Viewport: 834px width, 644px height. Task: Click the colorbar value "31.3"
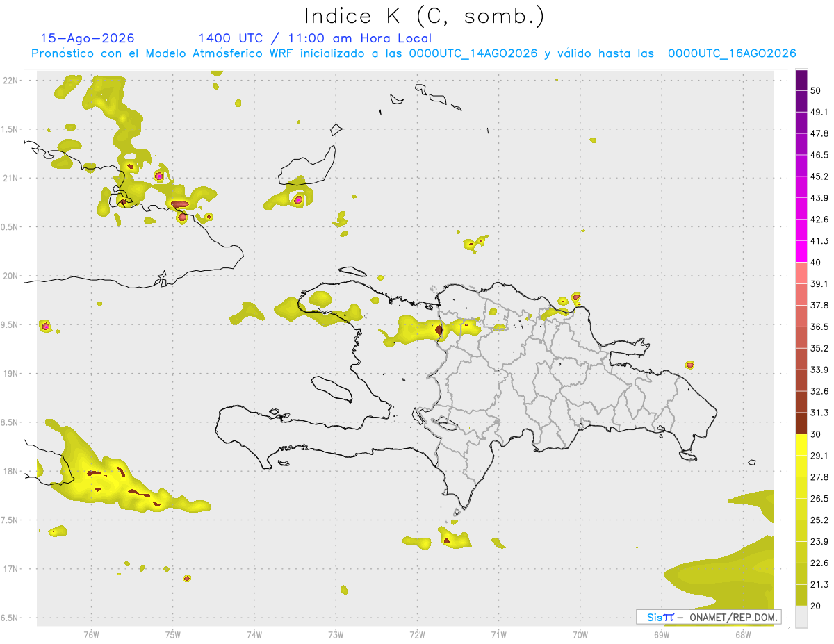tap(820, 413)
